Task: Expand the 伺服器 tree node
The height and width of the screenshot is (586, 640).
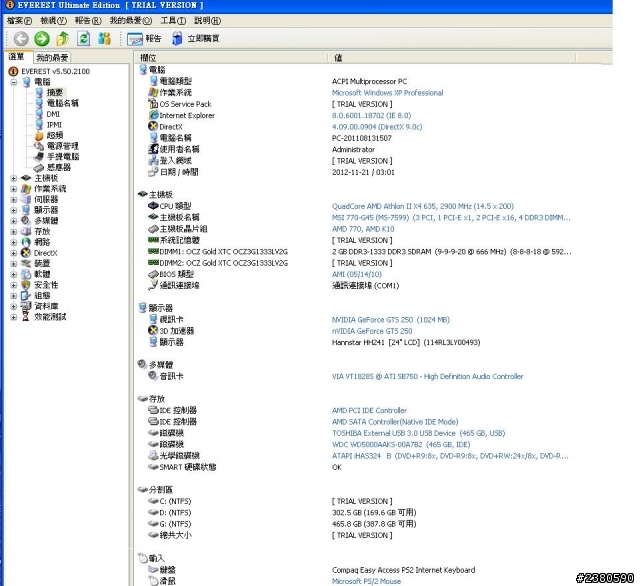Action: point(13,200)
